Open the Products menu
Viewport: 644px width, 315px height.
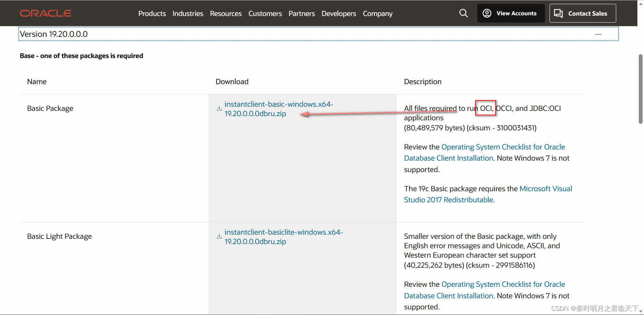click(x=152, y=14)
